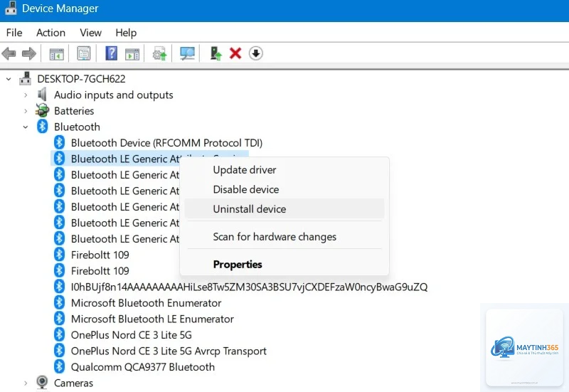569x392 pixels.
Task: Choose Disable device from context menu
Action: click(x=284, y=189)
